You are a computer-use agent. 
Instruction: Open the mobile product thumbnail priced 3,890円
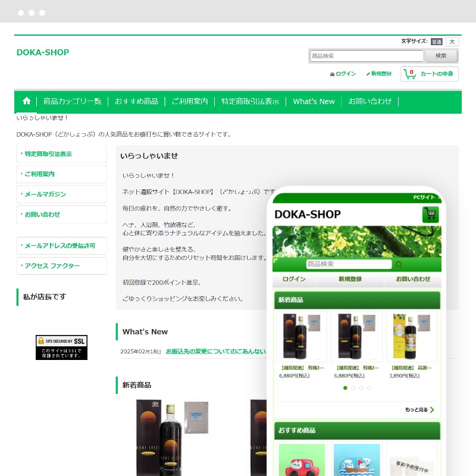(412, 337)
